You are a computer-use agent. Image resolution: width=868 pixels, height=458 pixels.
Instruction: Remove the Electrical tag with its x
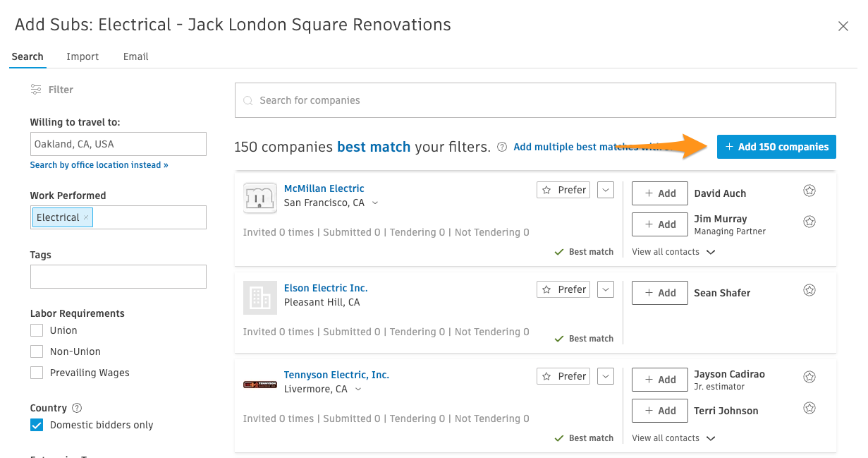coord(86,217)
